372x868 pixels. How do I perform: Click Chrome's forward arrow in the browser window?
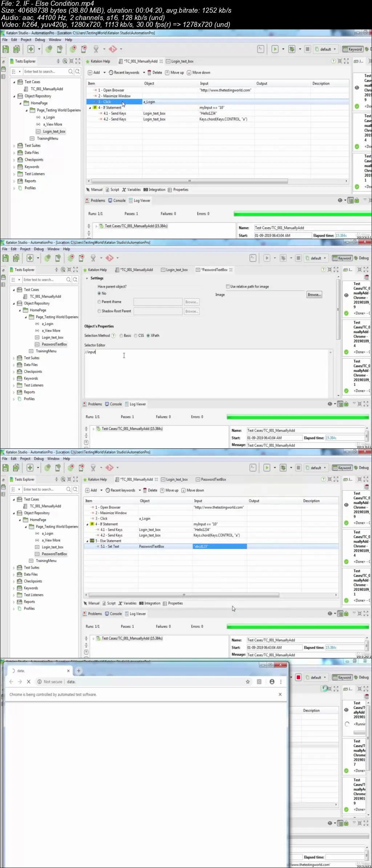click(20, 682)
